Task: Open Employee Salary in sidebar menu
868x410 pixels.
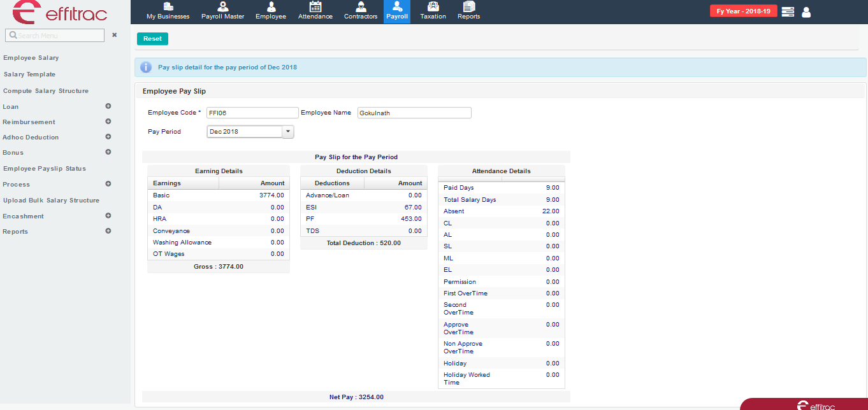Action: 31,58
